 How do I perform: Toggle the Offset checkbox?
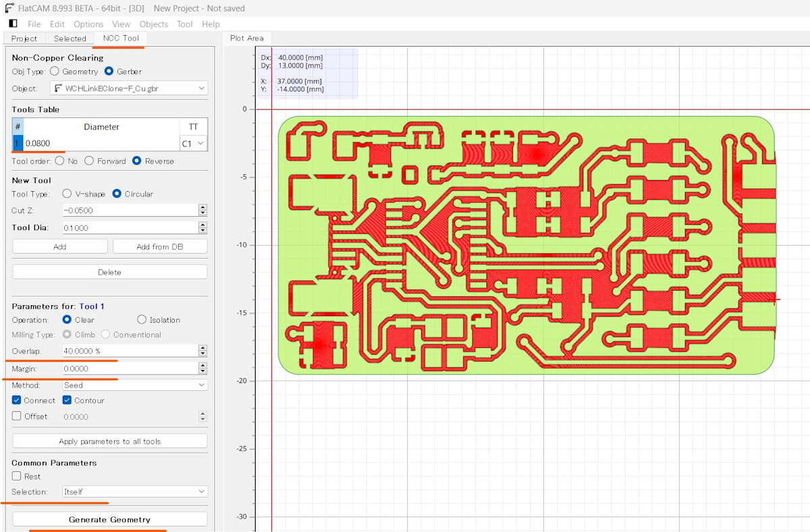(17, 417)
